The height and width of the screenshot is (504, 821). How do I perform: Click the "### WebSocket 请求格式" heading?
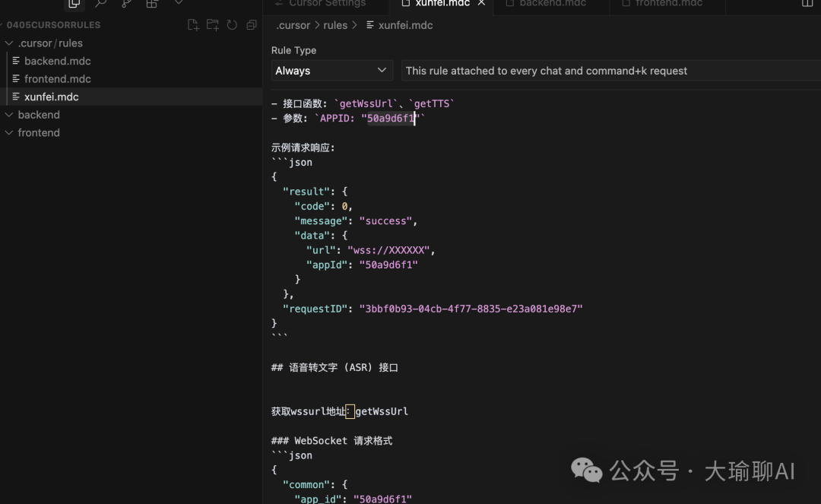tap(331, 441)
